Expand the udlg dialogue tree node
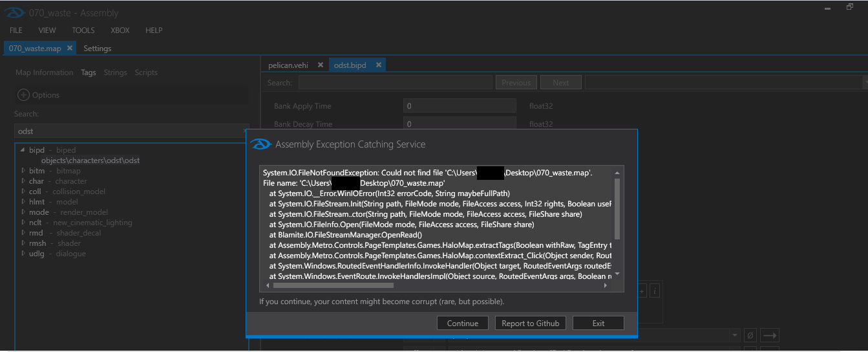The image size is (868, 352). [23, 254]
